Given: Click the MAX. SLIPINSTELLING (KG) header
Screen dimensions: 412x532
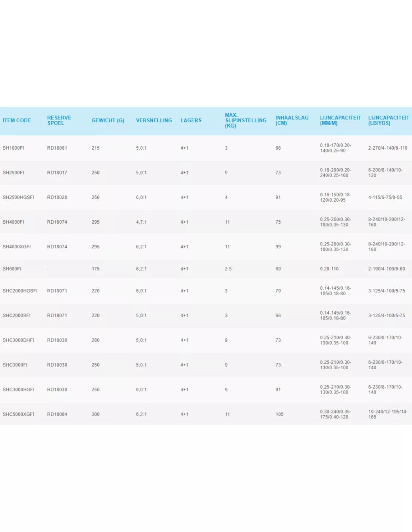Looking at the screenshot, I should [x=245, y=120].
